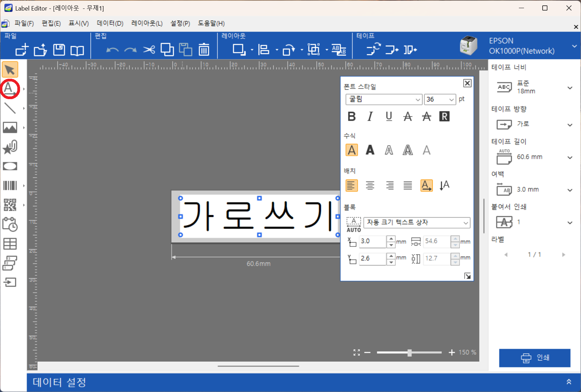Screen dimensions: 581x392
Task: Select the arrow selection tool
Action: pos(10,70)
